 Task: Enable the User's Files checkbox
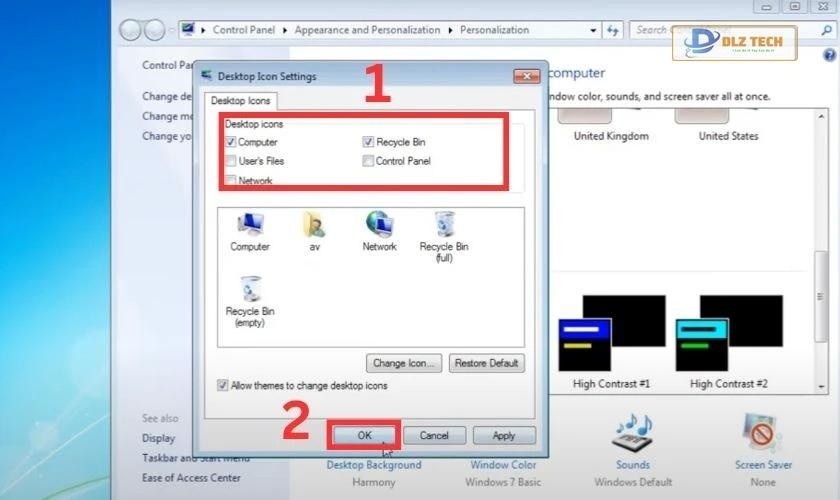(231, 161)
